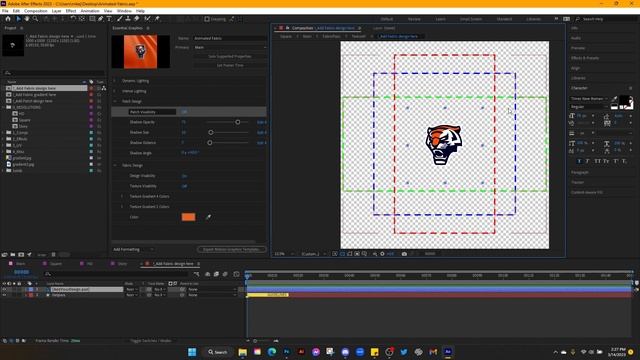Expand Texture Gradient 4 Colors group

122,196
